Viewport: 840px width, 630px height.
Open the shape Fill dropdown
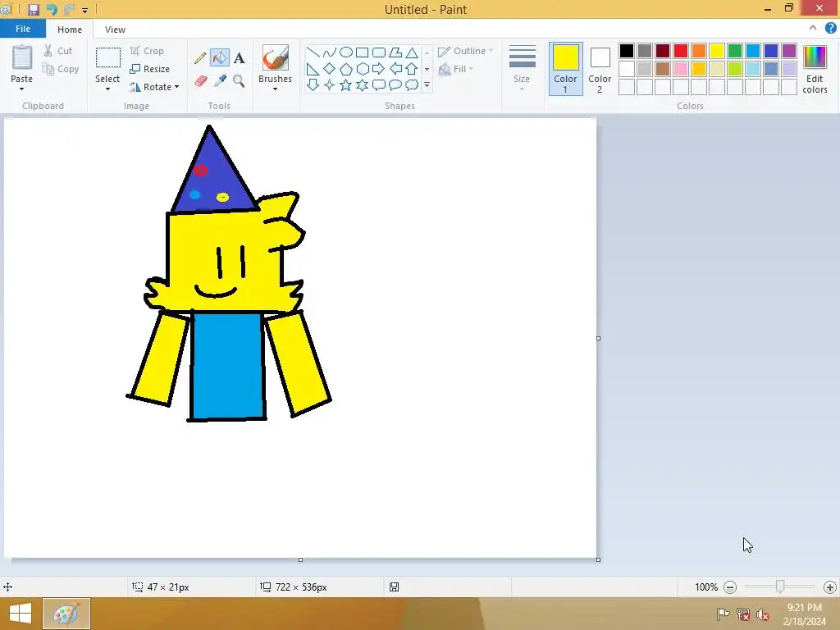(456, 69)
